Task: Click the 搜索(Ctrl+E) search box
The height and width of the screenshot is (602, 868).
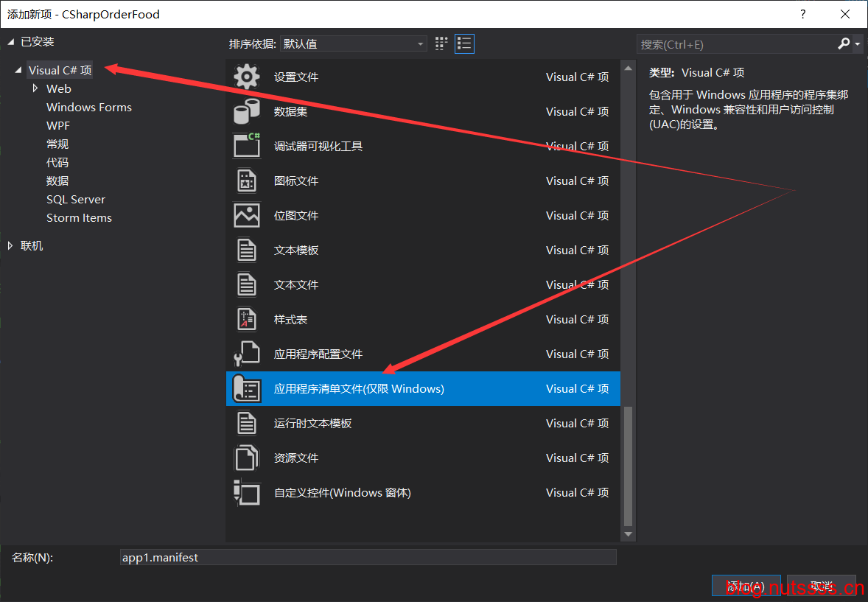Action: pyautogui.click(x=736, y=44)
